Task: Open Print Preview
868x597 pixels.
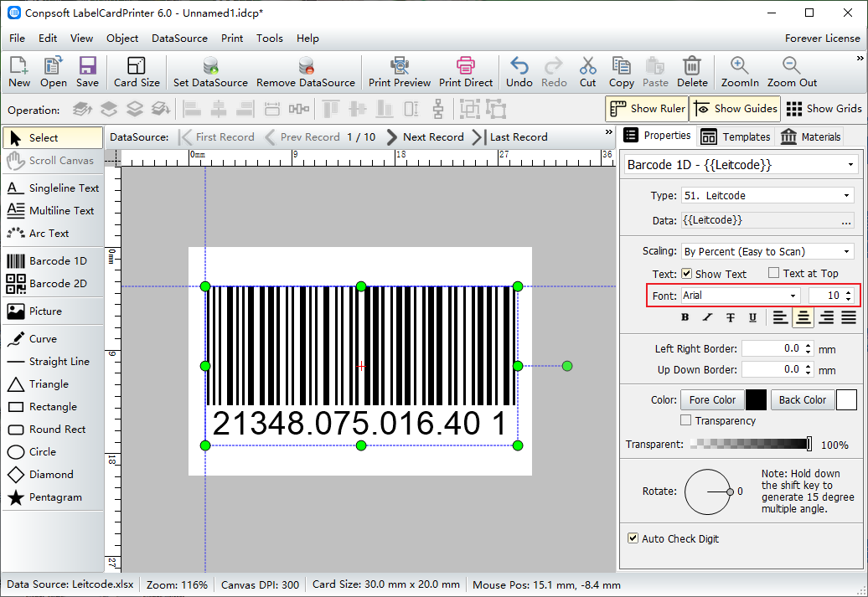Action: [400, 72]
